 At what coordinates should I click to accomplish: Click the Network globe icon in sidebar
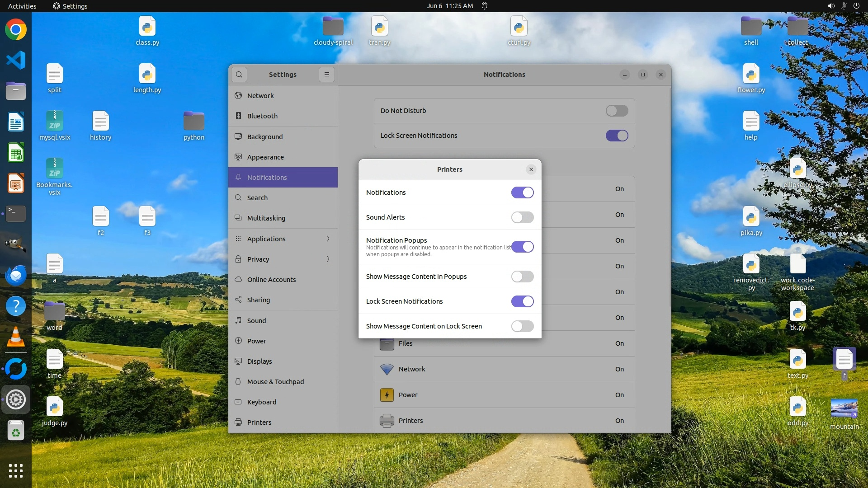point(238,96)
